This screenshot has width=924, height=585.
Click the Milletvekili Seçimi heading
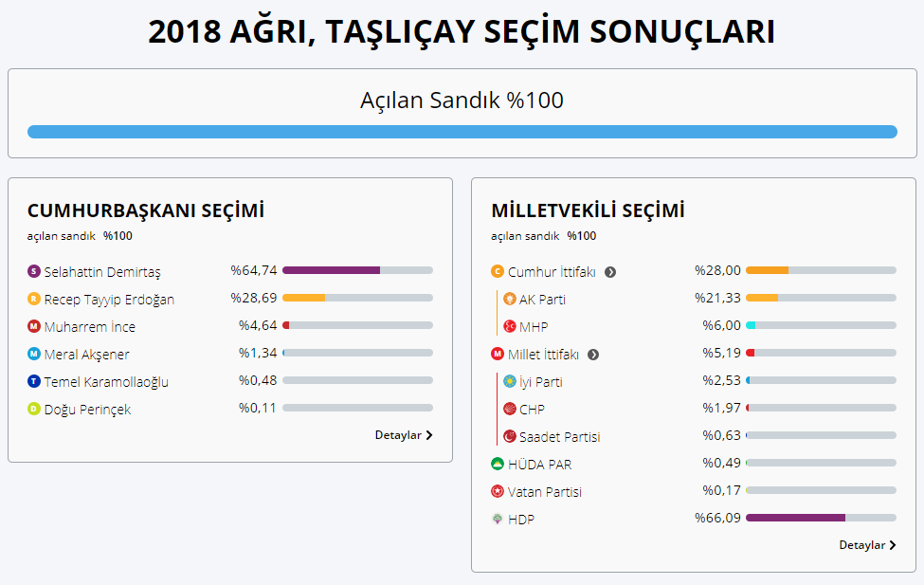[588, 210]
